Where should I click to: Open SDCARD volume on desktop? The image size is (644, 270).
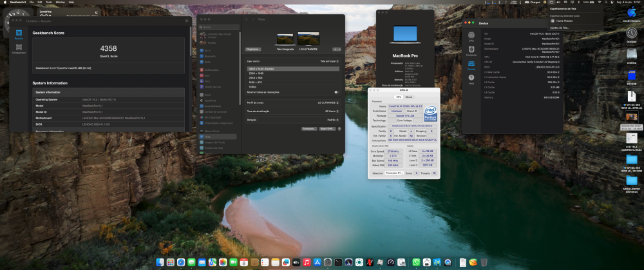click(x=632, y=77)
